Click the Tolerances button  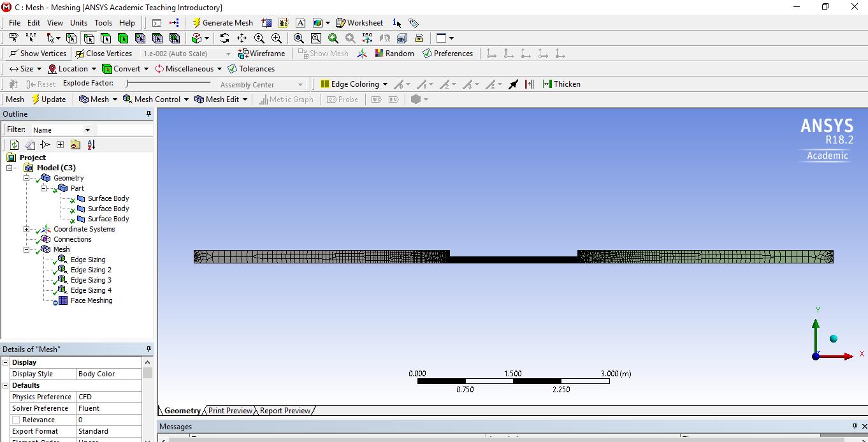pyautogui.click(x=251, y=69)
